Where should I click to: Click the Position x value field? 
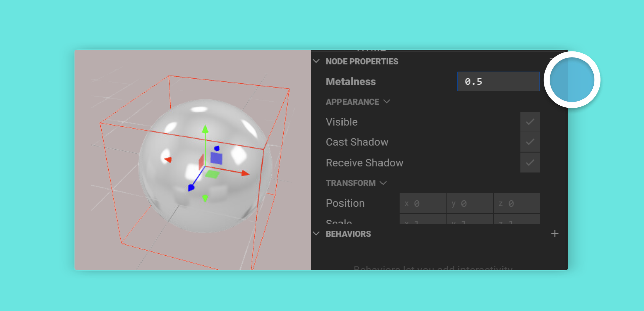(x=423, y=203)
